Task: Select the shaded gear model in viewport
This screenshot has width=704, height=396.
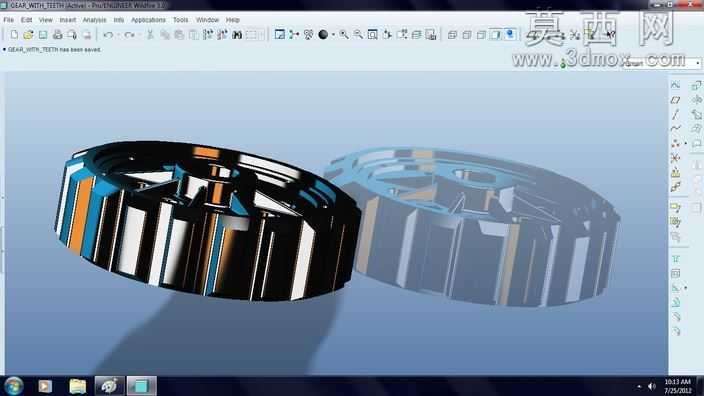Action: 207,221
